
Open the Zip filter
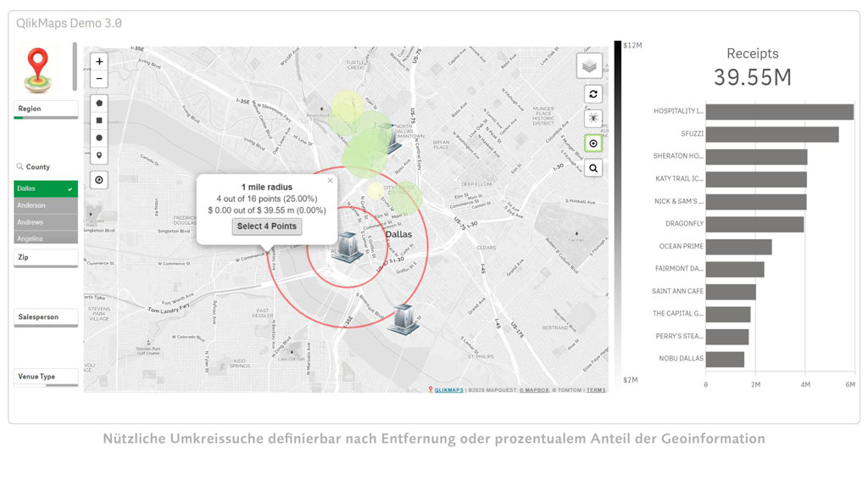(x=46, y=258)
